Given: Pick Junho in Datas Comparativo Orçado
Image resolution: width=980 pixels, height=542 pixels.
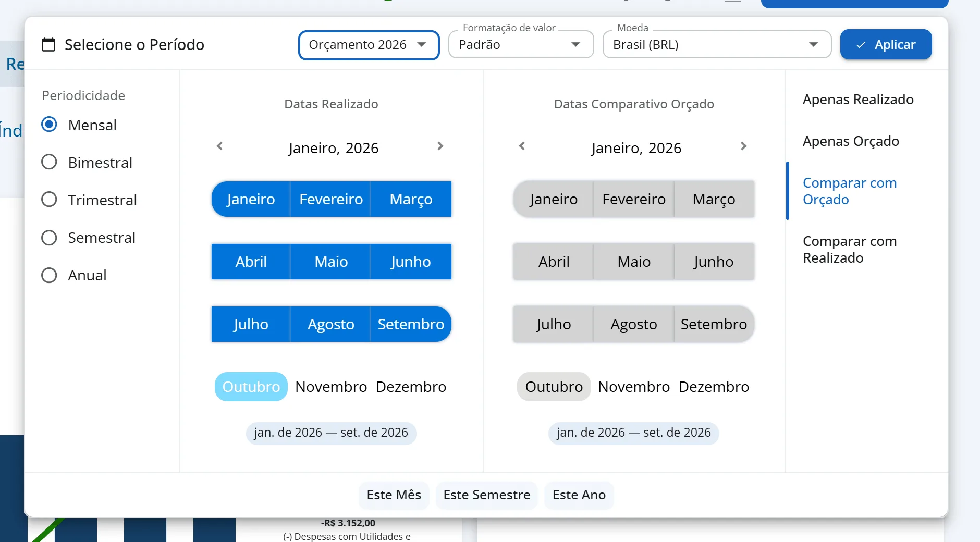Looking at the screenshot, I should pyautogui.click(x=714, y=262).
